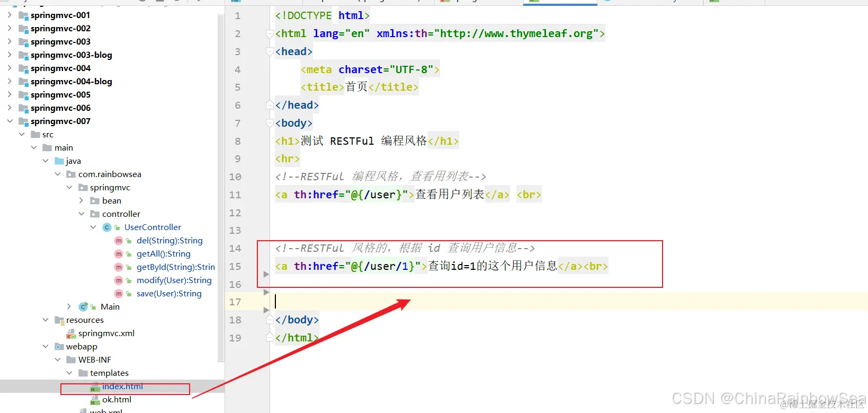Click the com.rainbowsea package icon
The image size is (868, 413).
coord(71,174)
